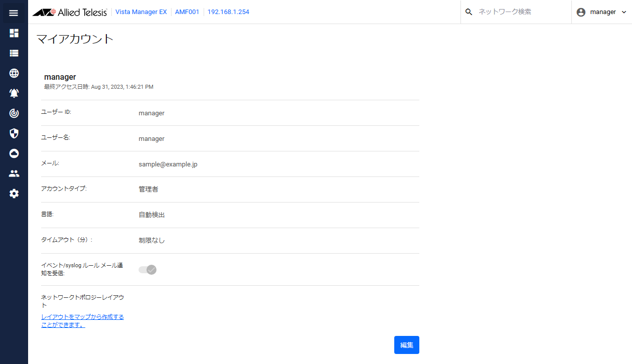Click the search magnifier icon

(x=469, y=12)
